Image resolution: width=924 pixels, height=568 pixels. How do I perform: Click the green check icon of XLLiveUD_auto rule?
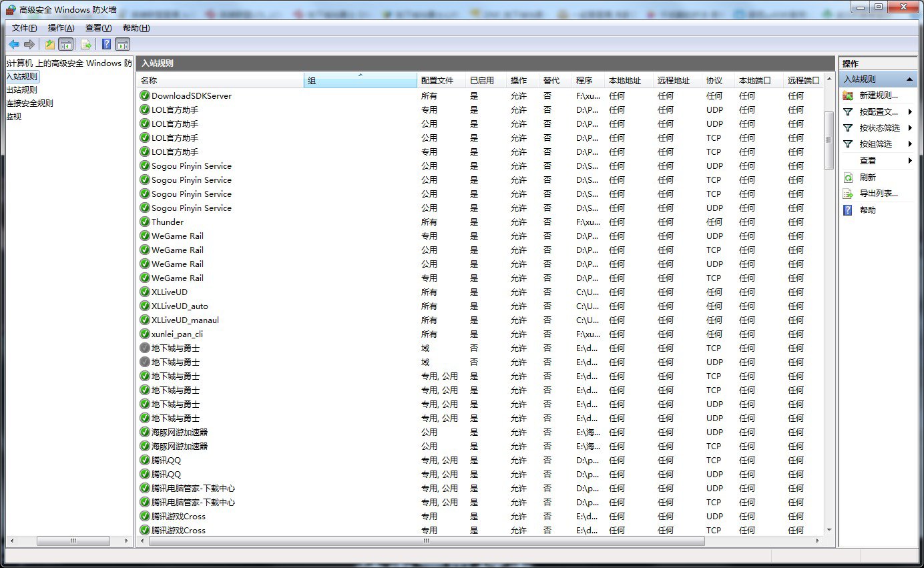[145, 306]
